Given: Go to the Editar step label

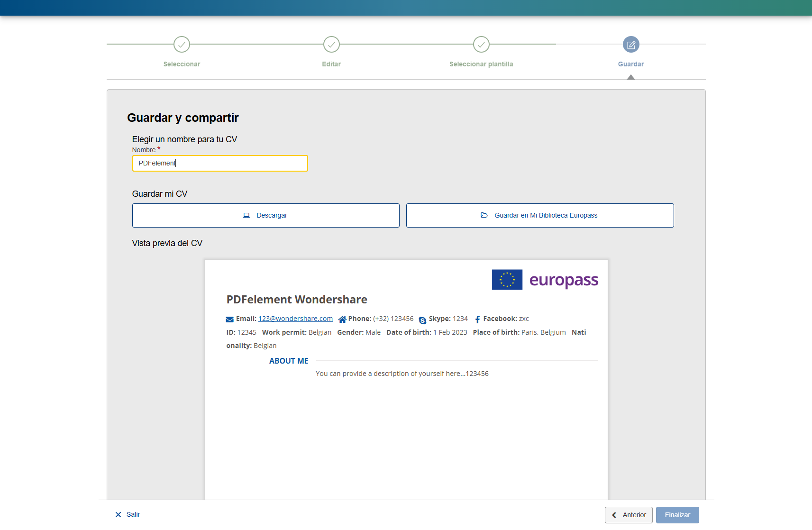Looking at the screenshot, I should point(331,64).
